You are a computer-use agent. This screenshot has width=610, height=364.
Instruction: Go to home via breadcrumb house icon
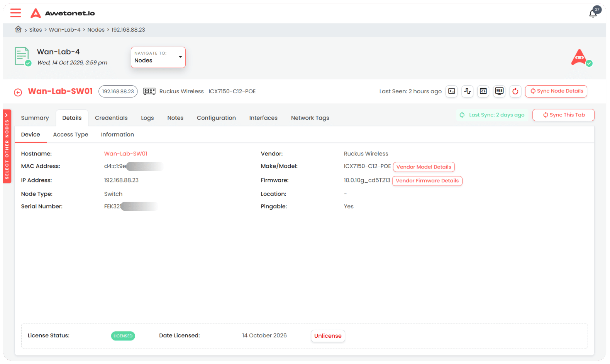[x=18, y=29]
